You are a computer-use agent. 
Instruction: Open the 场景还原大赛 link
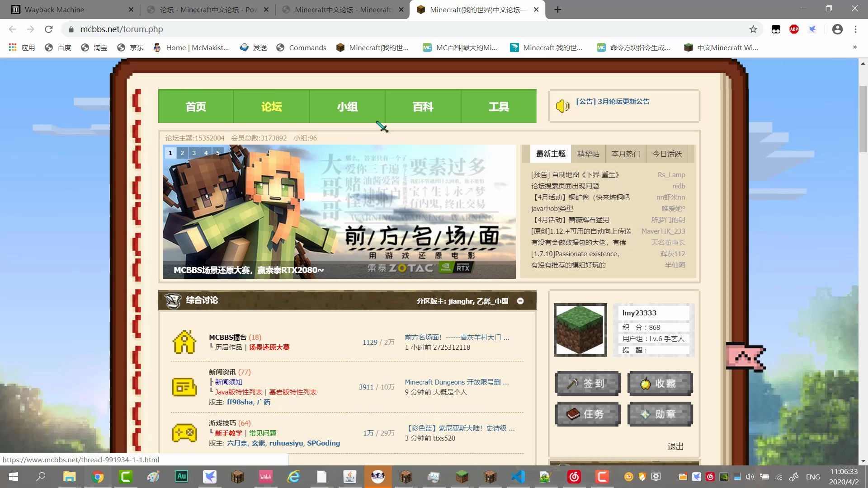[x=269, y=347]
